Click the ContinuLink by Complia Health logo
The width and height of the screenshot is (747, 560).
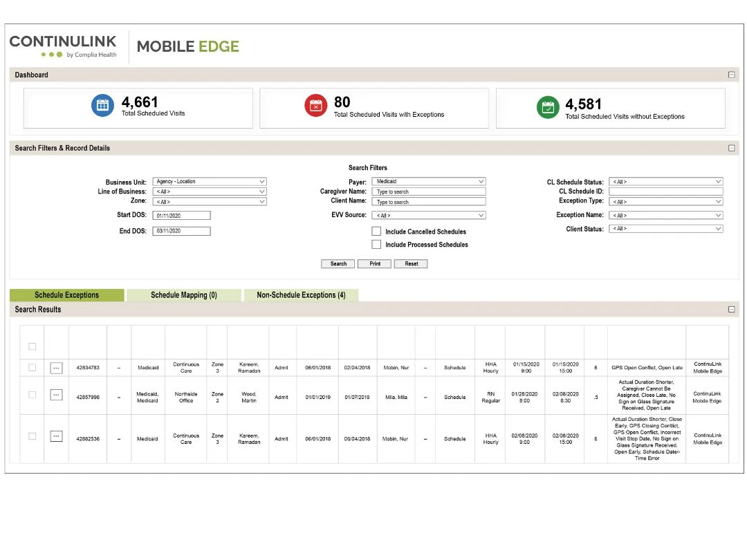point(64,46)
